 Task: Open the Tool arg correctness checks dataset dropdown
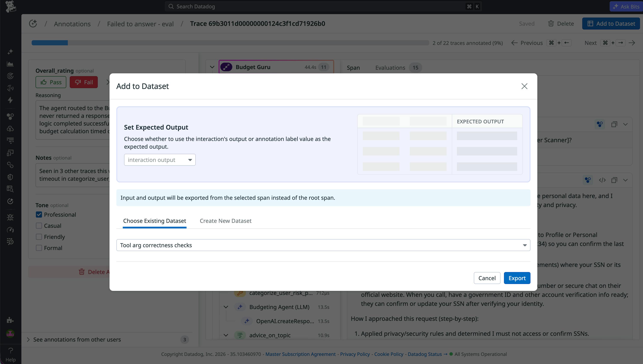click(323, 245)
